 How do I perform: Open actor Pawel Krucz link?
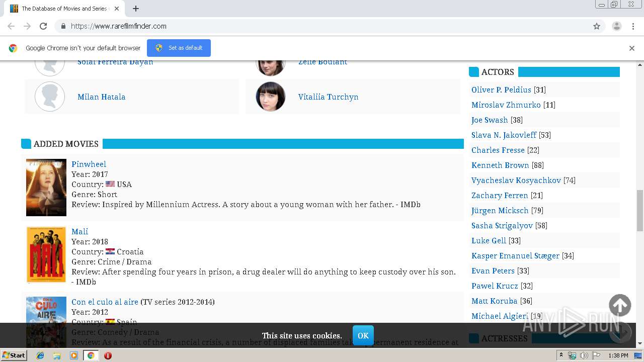[x=495, y=286]
